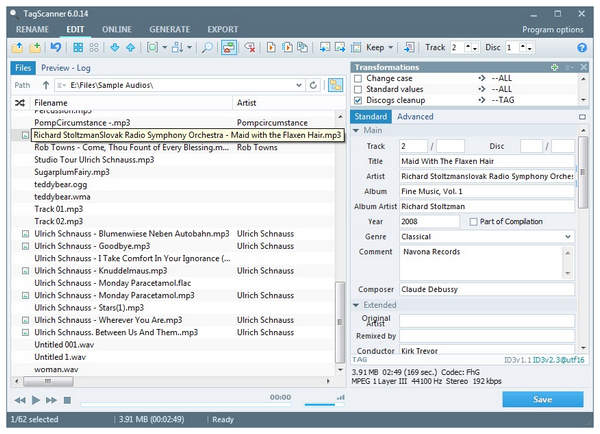Screen dimensions: 600x434
Task: Open help with the blue question mark icon
Action: pos(582,47)
